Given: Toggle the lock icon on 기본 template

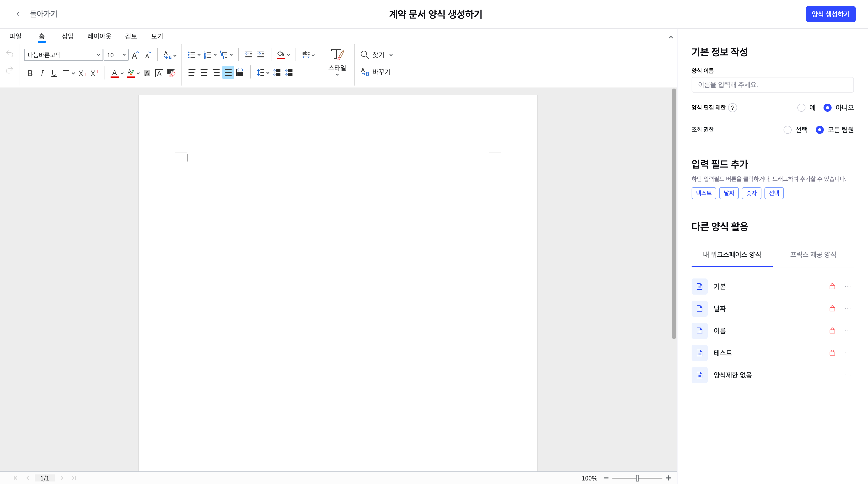Looking at the screenshot, I should [x=832, y=286].
